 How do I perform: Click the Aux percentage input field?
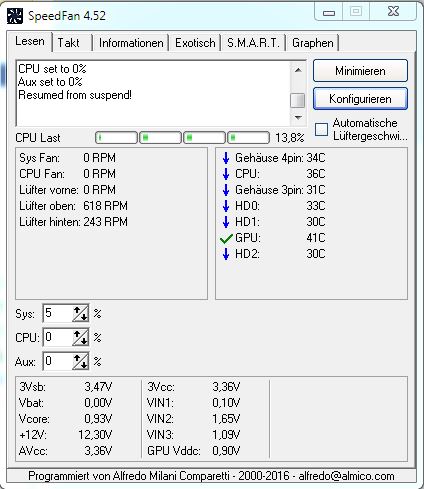pyautogui.click(x=58, y=361)
